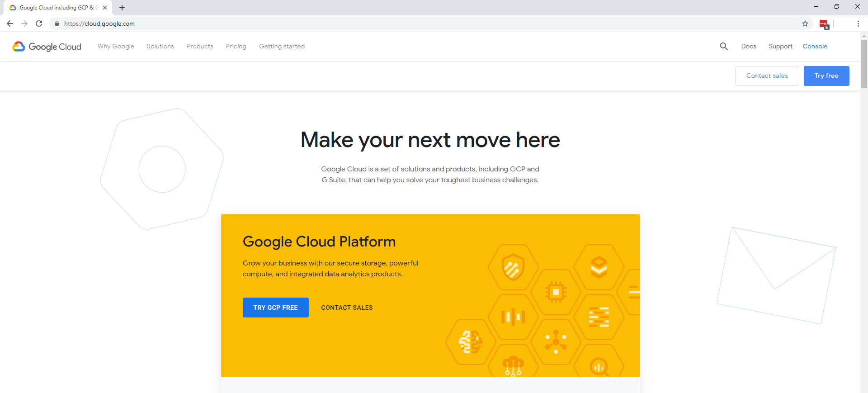Restore down the browser window
Viewport: 868px width, 393px height.
click(837, 7)
